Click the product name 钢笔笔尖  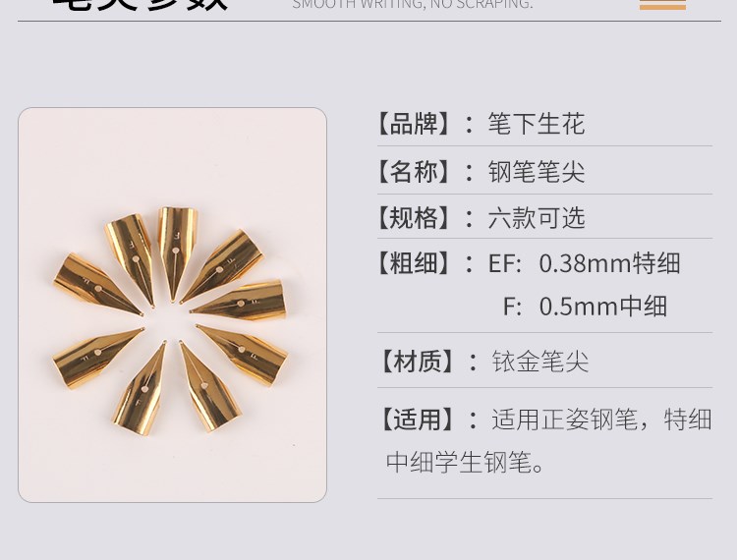[537, 171]
